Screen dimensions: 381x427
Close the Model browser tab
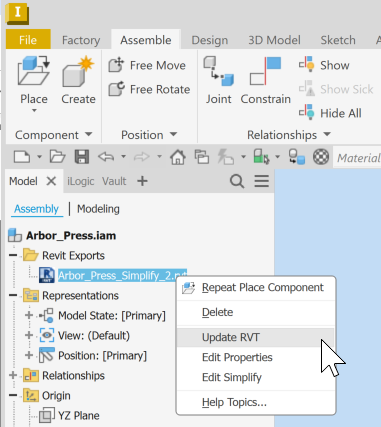51,181
